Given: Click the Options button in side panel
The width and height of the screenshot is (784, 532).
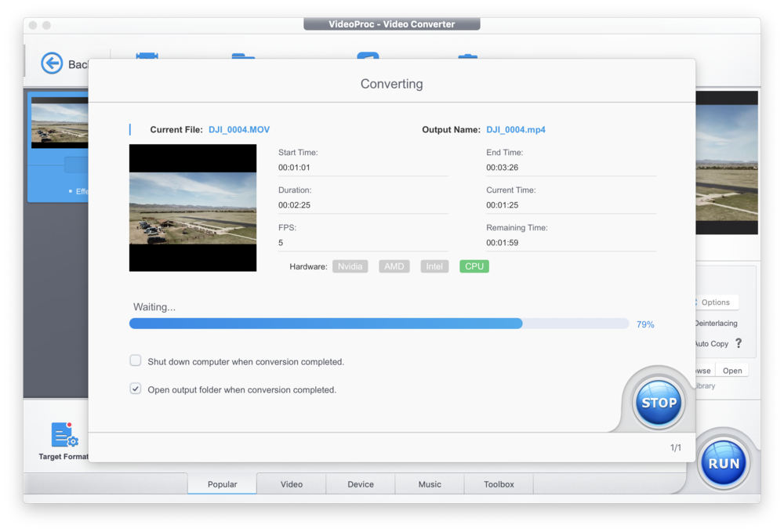Looking at the screenshot, I should tap(716, 302).
